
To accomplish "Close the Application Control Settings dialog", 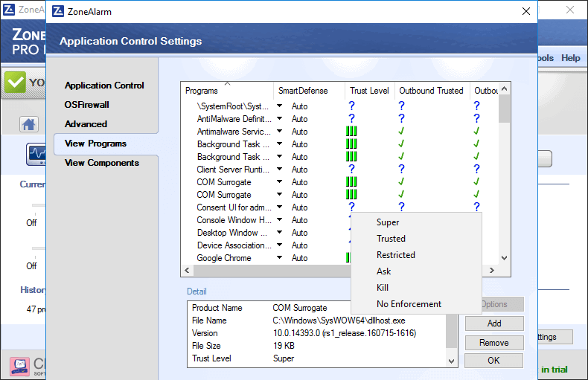I will click(526, 11).
